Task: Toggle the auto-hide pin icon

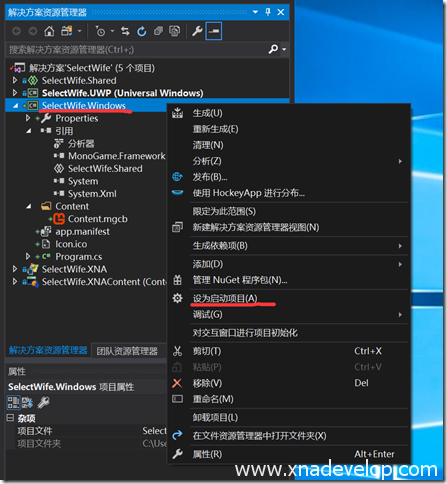Action: (x=268, y=12)
